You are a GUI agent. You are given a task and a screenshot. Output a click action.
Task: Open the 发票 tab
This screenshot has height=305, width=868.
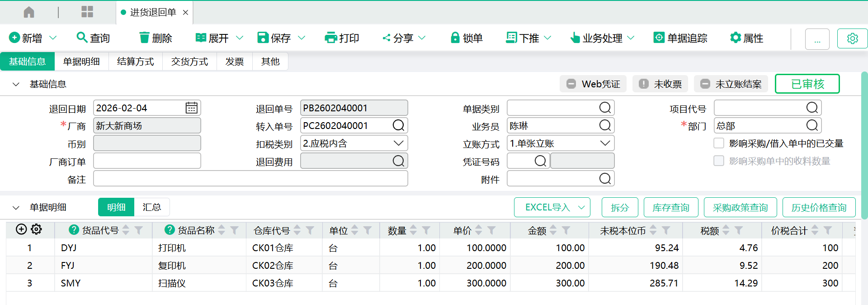pyautogui.click(x=234, y=62)
